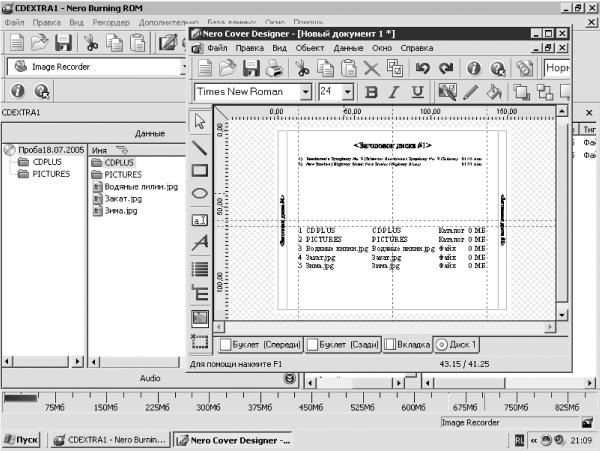Click the scissors Cut icon in Cover Designer

pos(302,69)
